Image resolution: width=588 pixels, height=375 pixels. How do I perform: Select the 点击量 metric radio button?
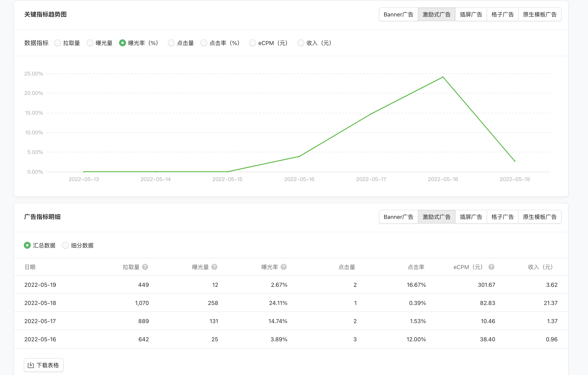point(171,43)
